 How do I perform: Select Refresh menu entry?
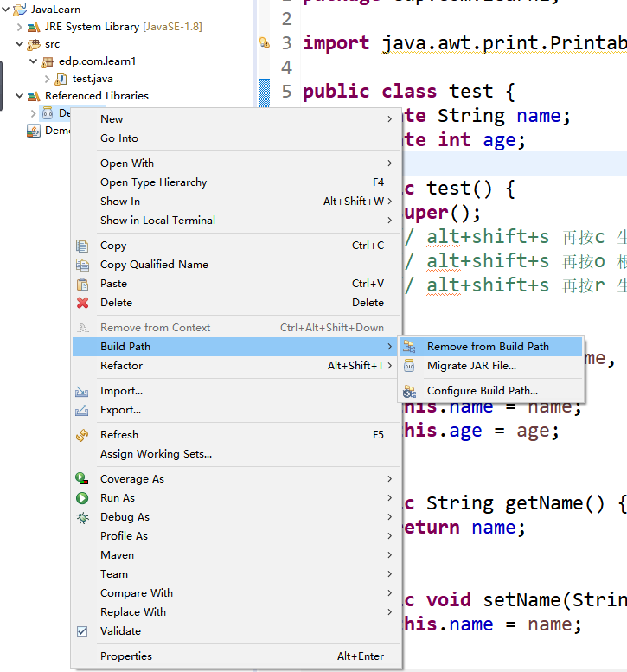(236, 435)
